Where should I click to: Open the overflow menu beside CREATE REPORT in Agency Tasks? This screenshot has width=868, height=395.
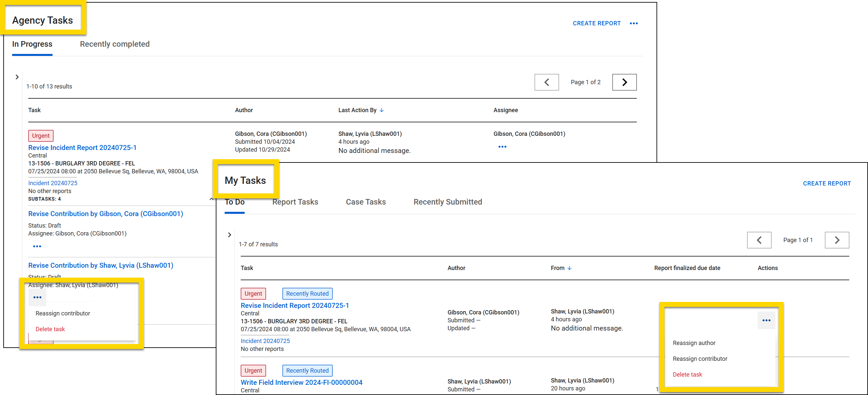(x=634, y=23)
